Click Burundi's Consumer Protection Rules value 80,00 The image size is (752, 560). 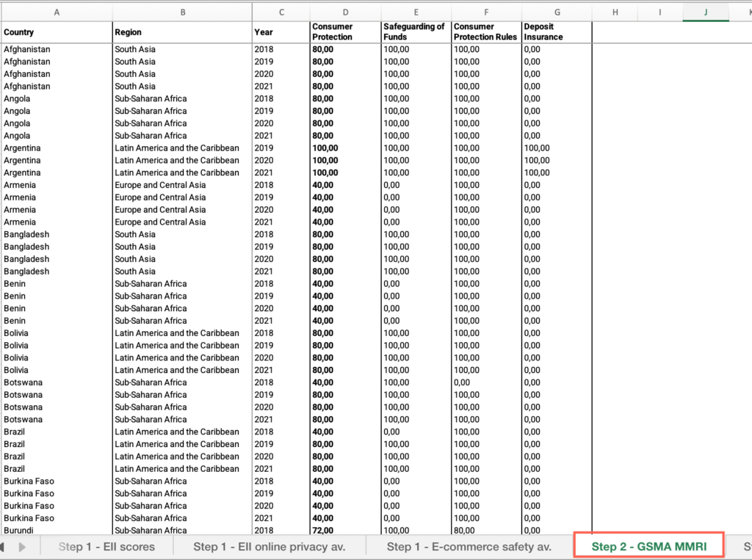pos(486,530)
